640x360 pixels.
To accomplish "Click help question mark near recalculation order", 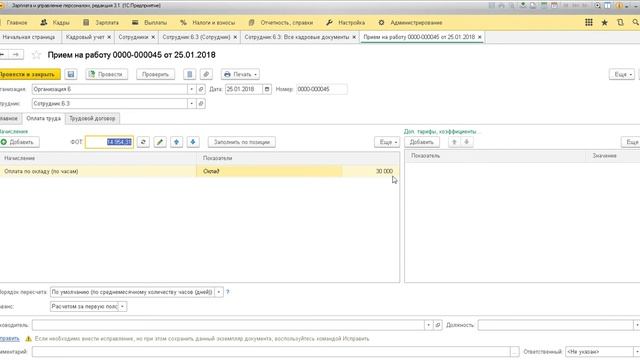I will point(228,292).
